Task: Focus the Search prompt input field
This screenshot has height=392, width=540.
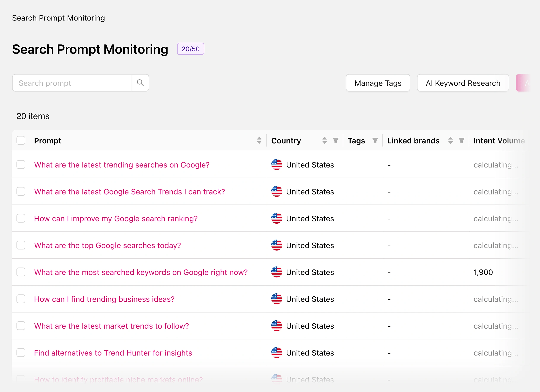Action: click(72, 83)
